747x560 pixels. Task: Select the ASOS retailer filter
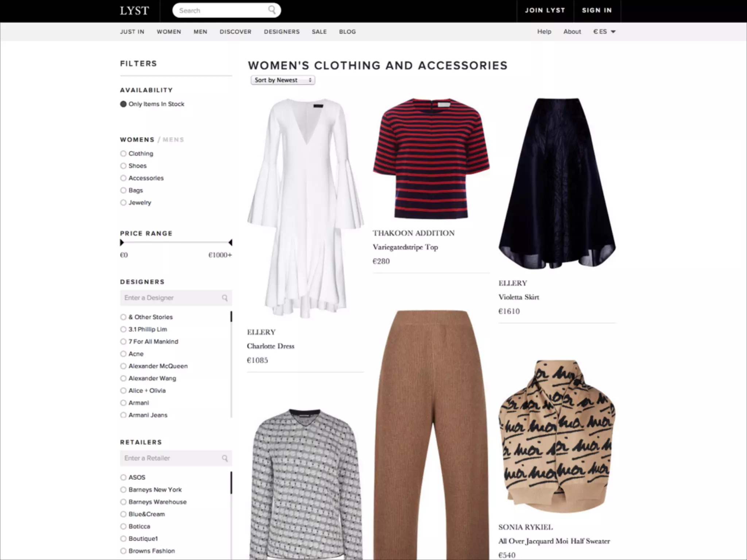[133, 477]
